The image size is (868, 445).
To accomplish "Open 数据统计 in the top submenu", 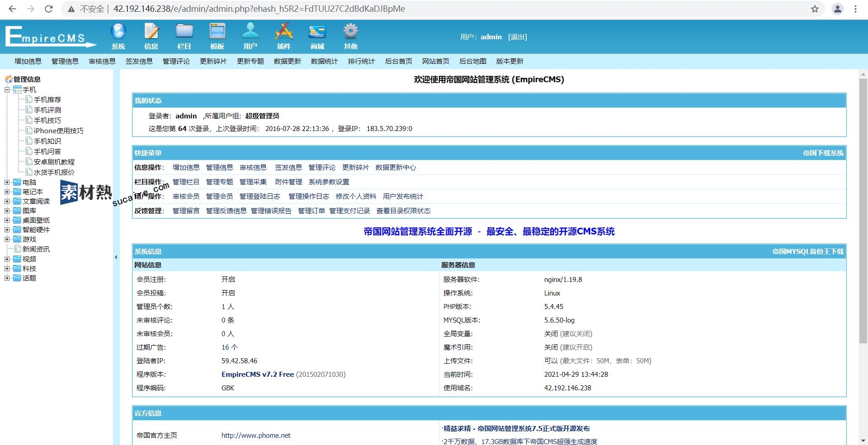I will click(x=325, y=61).
